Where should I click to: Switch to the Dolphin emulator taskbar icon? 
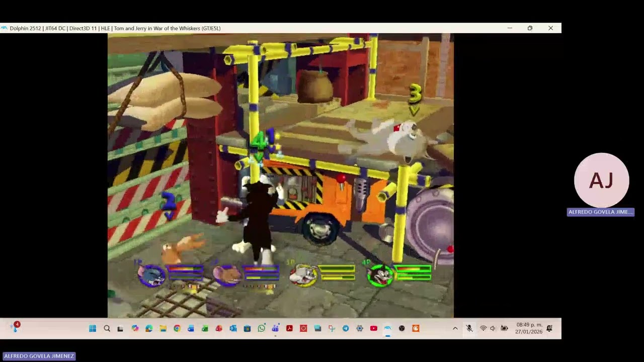[387, 328]
